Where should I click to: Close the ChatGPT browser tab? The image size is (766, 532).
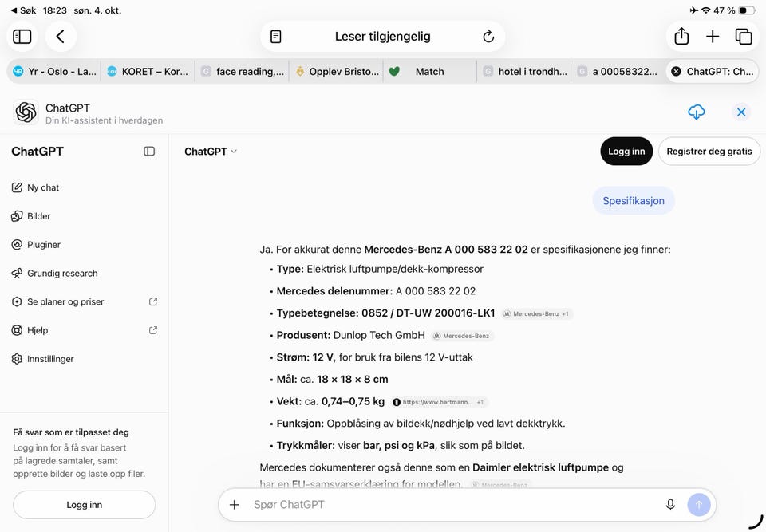pyautogui.click(x=676, y=71)
